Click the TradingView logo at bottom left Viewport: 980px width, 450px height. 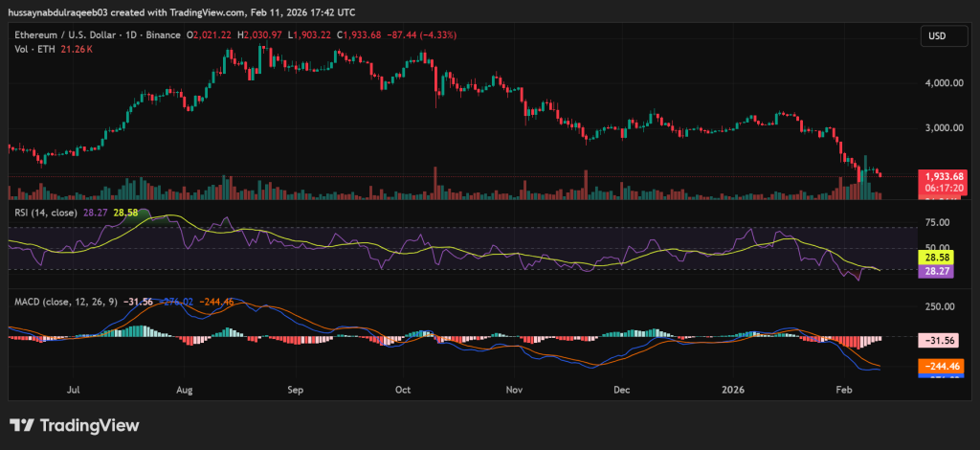click(x=75, y=425)
